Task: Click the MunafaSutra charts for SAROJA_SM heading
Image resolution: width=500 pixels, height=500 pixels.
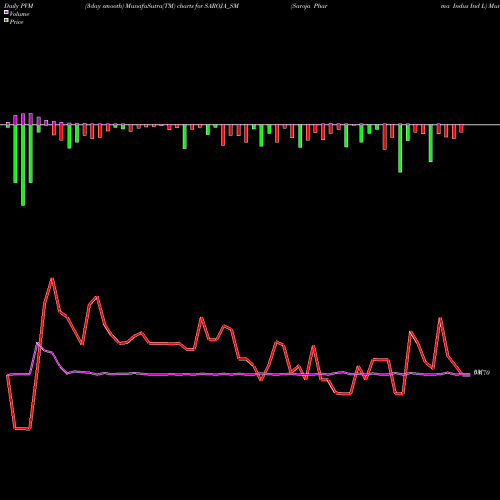Action: [162, 6]
